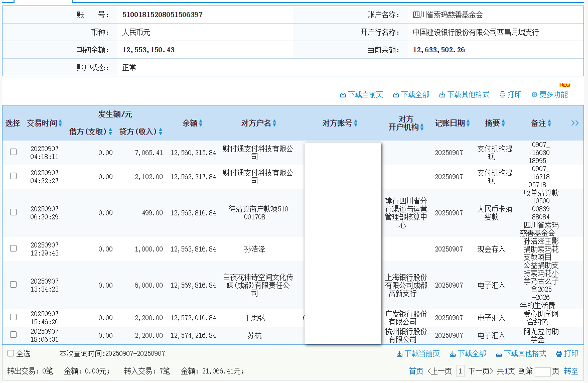
Task: Click the page number input field
Action: [542, 372]
